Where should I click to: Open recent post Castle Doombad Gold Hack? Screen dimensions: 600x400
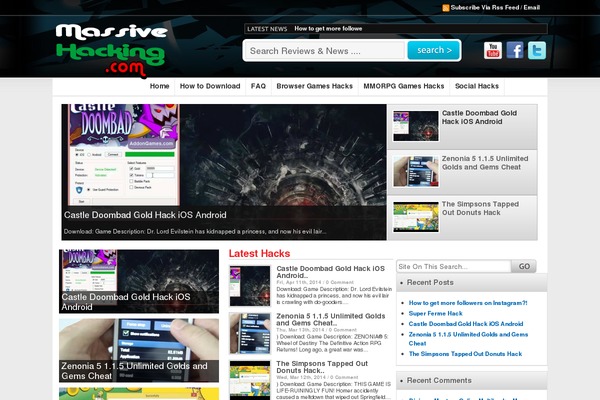pos(466,324)
